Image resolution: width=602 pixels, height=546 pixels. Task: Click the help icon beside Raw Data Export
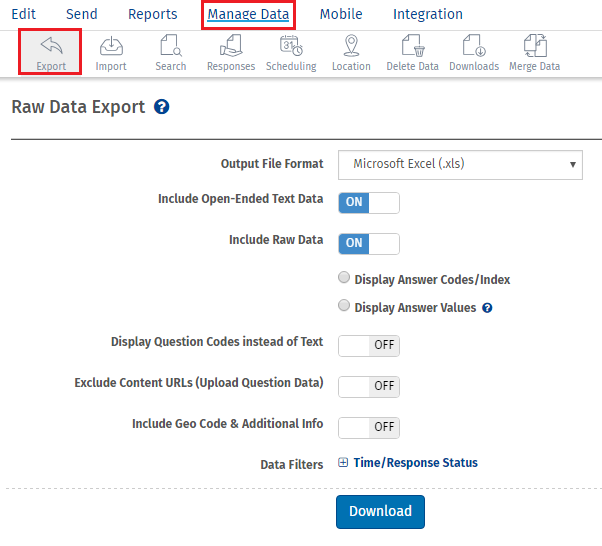(x=162, y=107)
